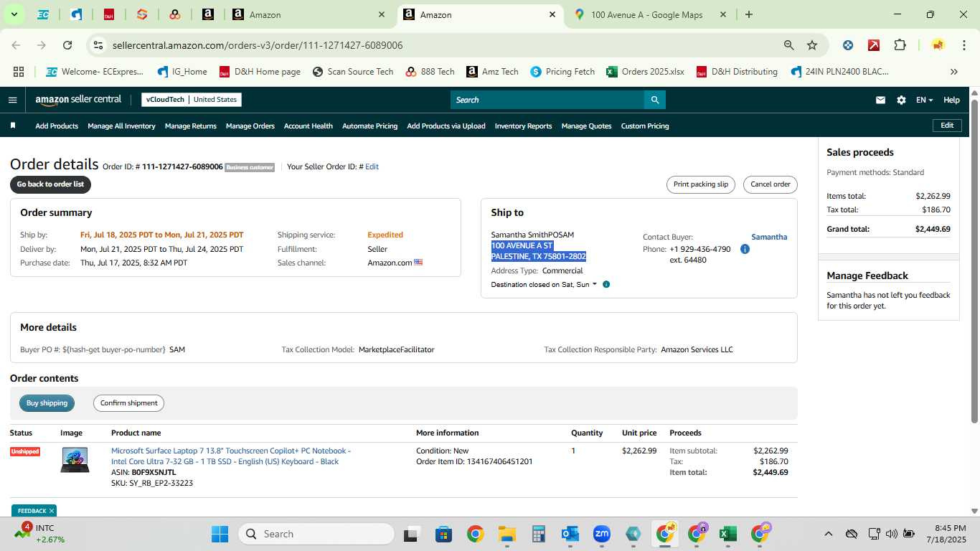Show more bookmarks with double chevron
This screenshot has height=551, width=980.
tap(954, 72)
